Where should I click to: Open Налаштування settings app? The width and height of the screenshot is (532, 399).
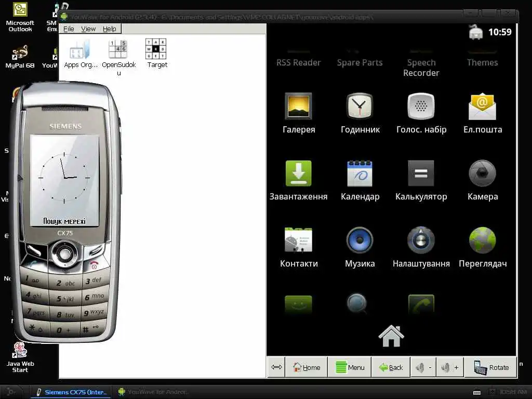[x=421, y=247]
